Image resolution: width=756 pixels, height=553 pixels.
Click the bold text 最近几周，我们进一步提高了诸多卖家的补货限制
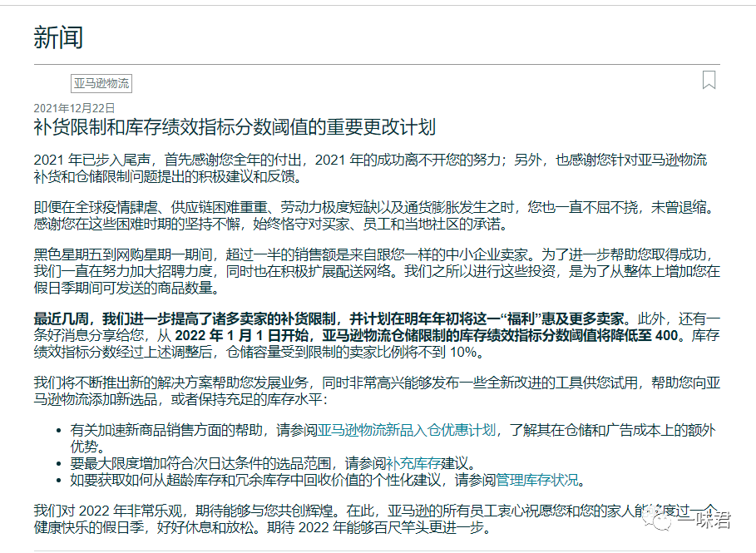click(185, 318)
